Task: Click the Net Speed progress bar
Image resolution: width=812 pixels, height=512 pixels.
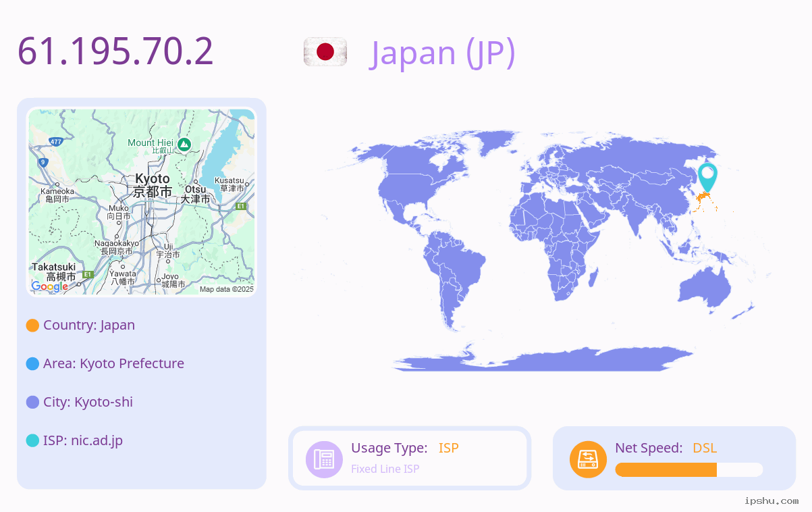Action: [689, 469]
